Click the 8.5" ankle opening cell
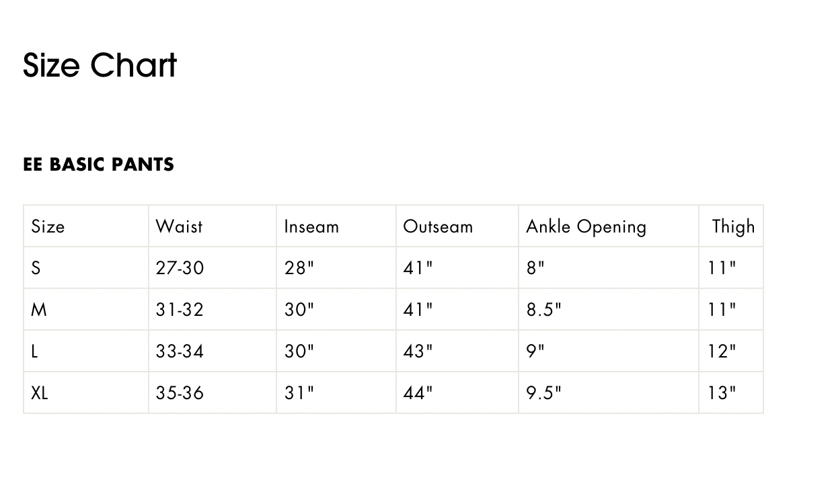The height and width of the screenshot is (504, 834). click(x=543, y=310)
